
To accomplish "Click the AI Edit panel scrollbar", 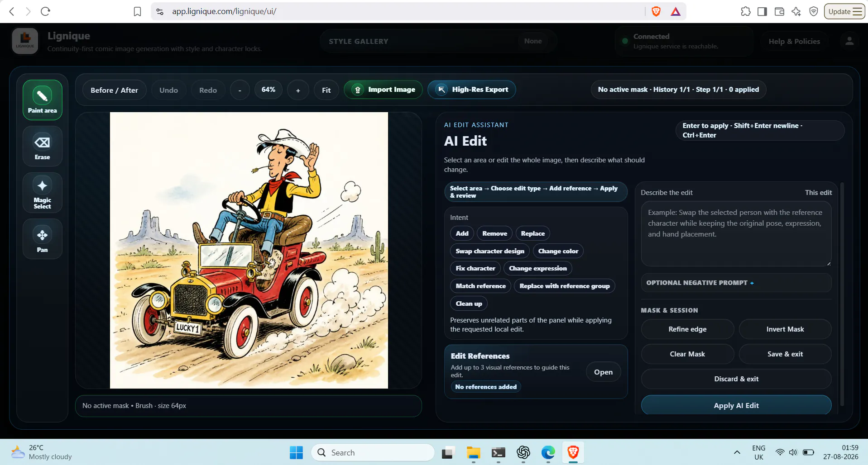I will (842, 294).
